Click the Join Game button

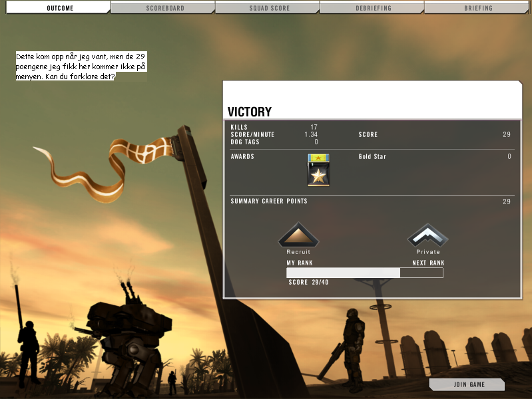(x=467, y=384)
